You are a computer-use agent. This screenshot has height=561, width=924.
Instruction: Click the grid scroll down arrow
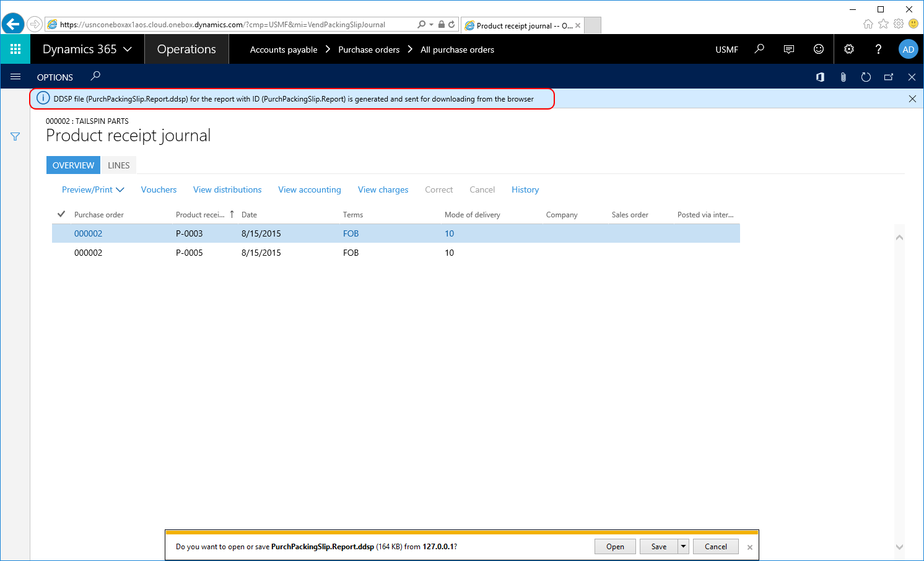[899, 547]
